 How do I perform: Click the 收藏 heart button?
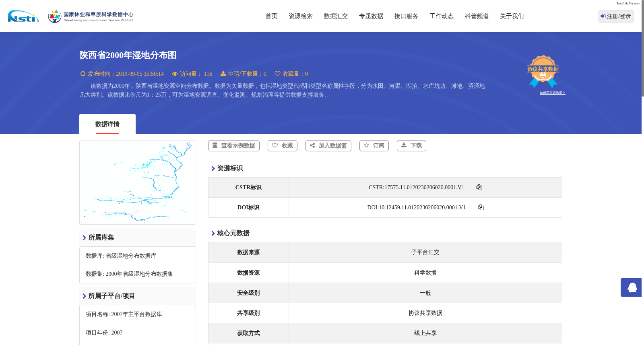[283, 146]
